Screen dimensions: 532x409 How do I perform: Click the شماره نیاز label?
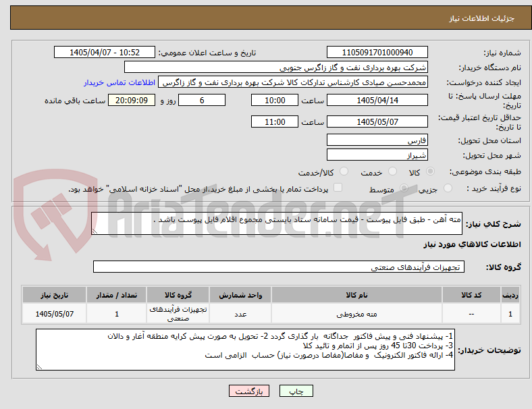[502, 53]
